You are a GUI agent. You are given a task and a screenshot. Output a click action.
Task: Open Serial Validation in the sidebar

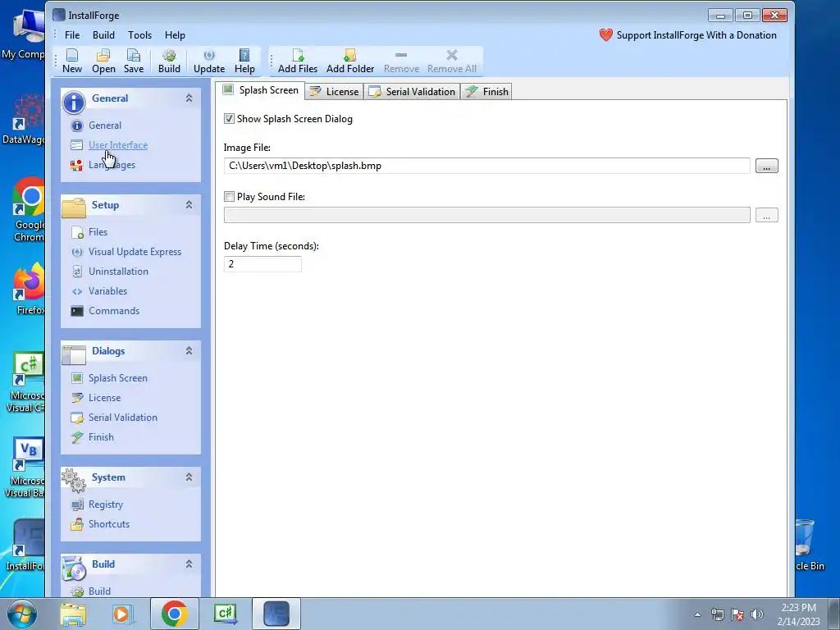[123, 418]
